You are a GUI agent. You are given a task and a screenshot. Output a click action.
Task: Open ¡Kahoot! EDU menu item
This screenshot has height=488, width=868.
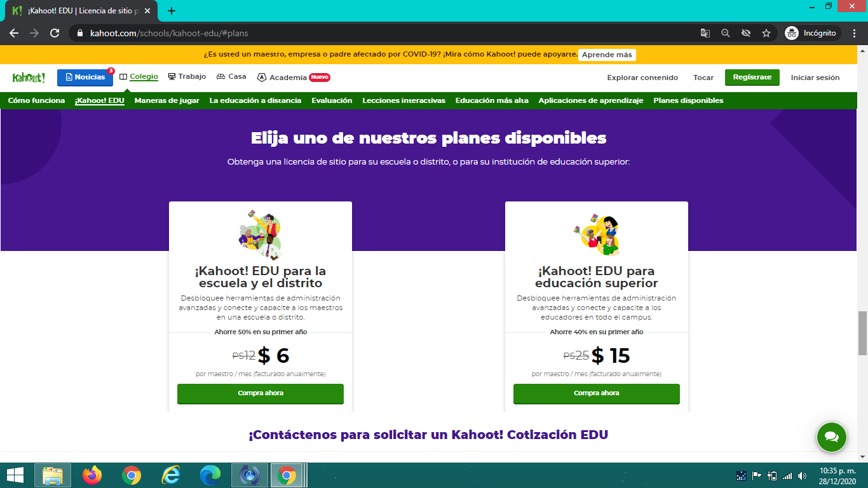tap(100, 100)
